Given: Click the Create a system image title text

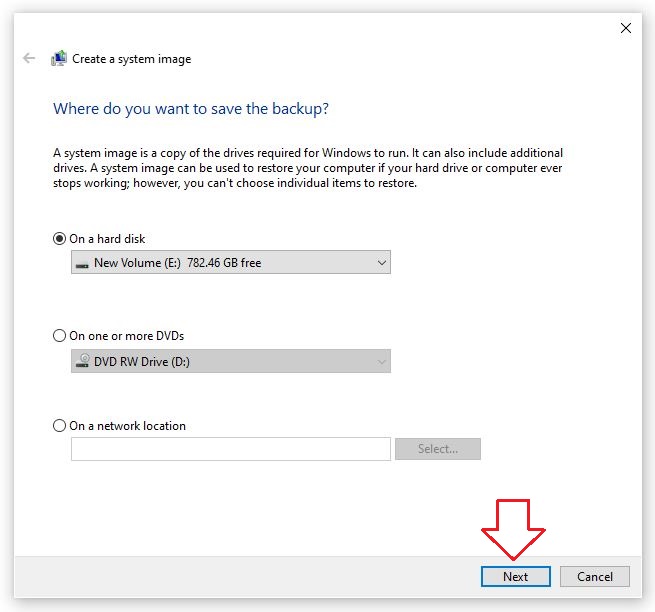Looking at the screenshot, I should (132, 59).
